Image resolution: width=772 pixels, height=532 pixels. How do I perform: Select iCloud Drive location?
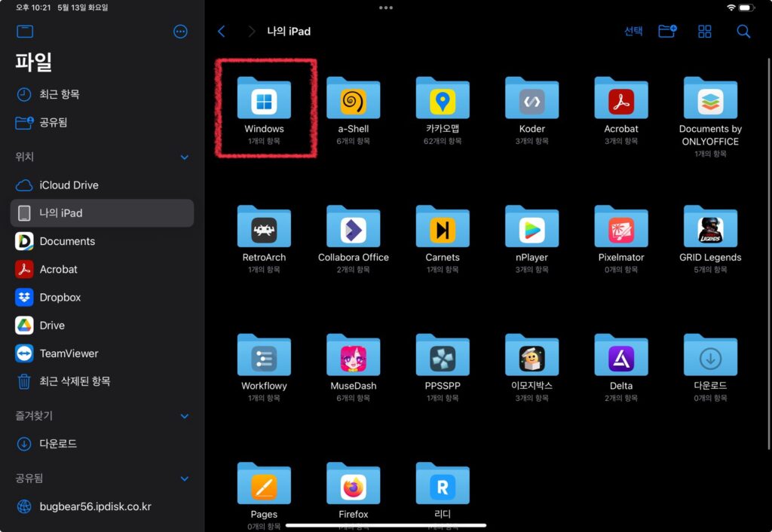click(102, 185)
